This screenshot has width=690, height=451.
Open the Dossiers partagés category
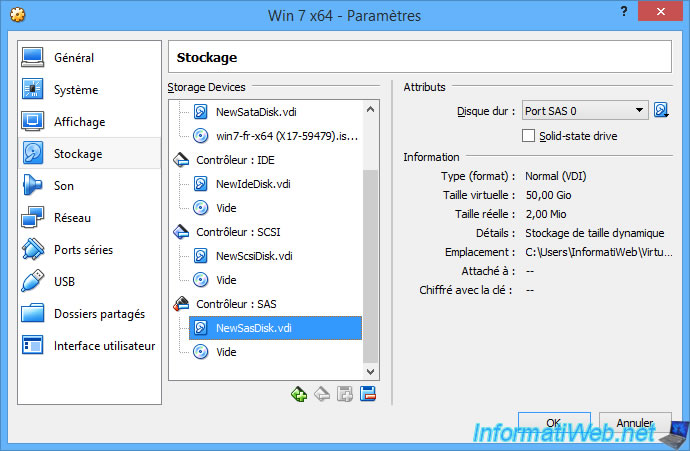[x=99, y=313]
